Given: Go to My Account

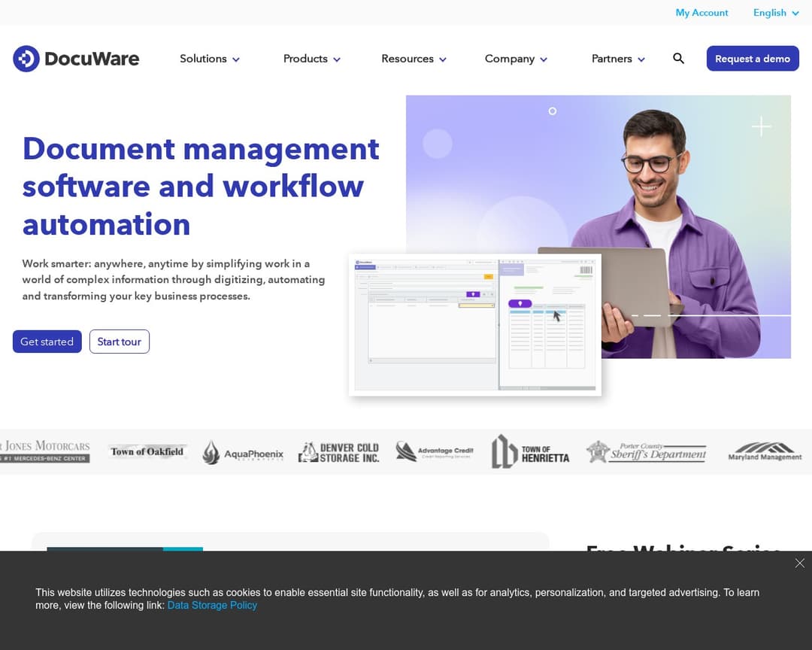Looking at the screenshot, I should [x=701, y=13].
